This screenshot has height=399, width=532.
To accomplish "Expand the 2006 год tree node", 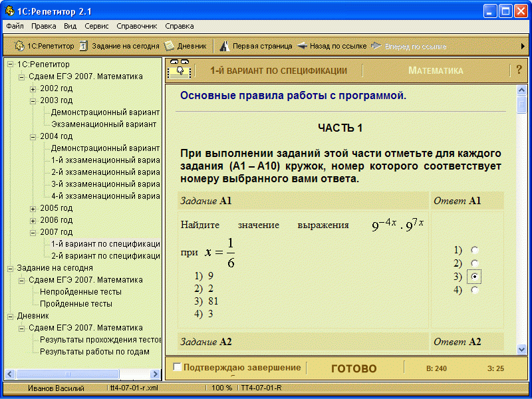I will (x=33, y=220).
